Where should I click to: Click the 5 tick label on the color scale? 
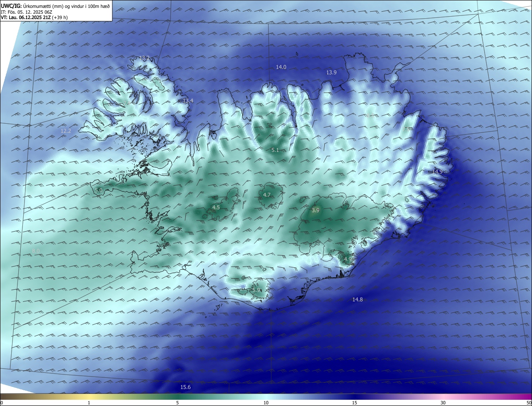tap(177, 403)
